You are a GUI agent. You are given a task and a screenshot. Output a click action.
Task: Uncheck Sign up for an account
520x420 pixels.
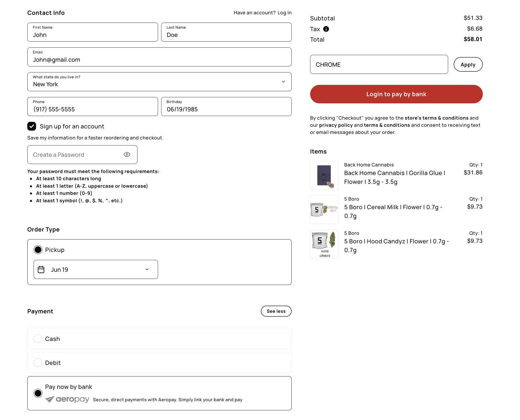coord(32,126)
